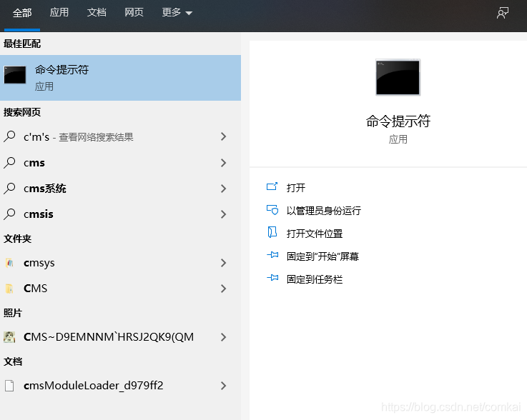Click magnifier icon beside c'm's
527x420 pixels.
(x=9, y=136)
